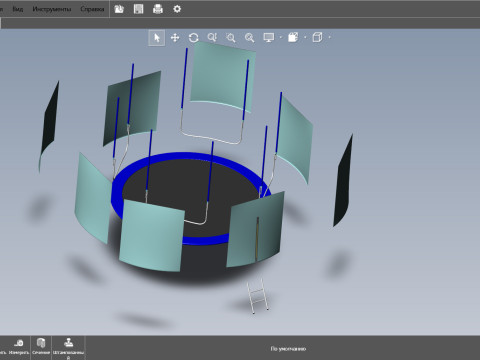The image size is (480, 360).
Task: Click the print icon
Action: click(x=158, y=9)
